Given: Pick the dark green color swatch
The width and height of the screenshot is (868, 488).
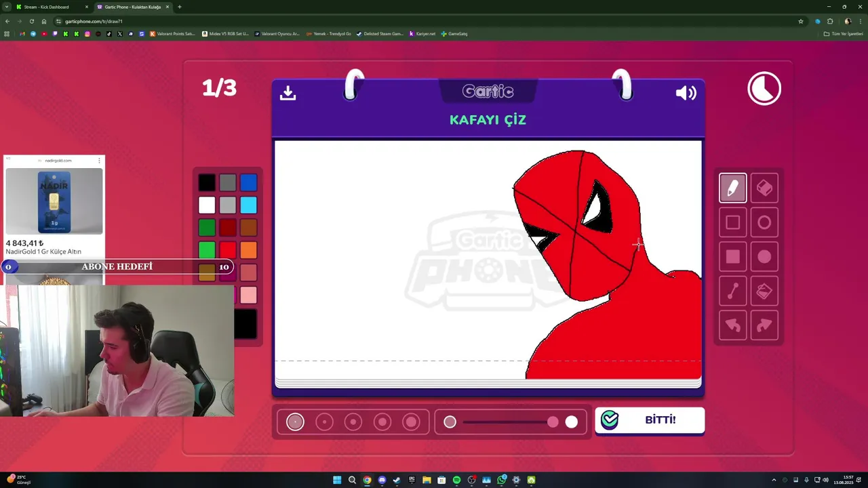Looking at the screenshot, I should tap(207, 228).
